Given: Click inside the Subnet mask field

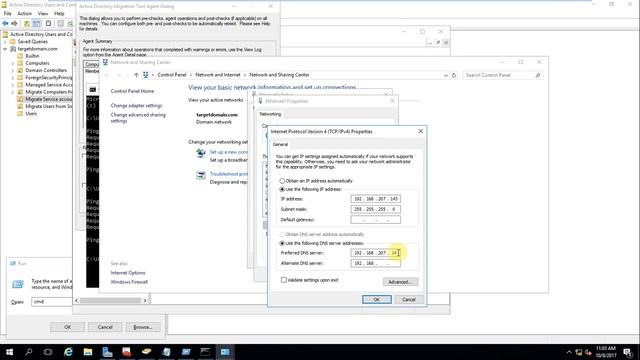Looking at the screenshot, I should (x=376, y=209).
